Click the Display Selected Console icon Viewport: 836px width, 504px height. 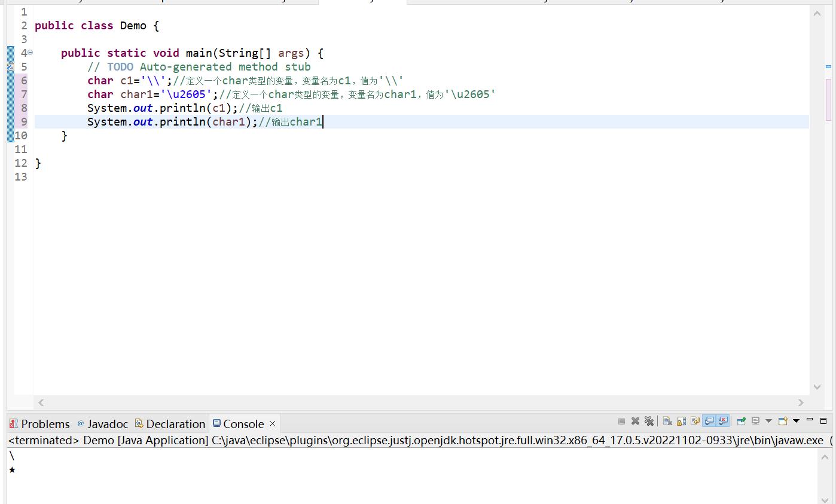click(x=755, y=421)
